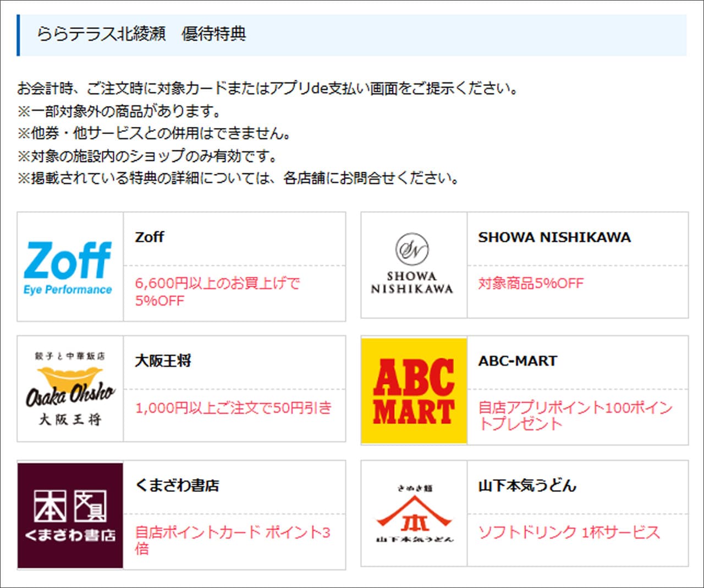Click the ららテラス北綾瀬 優待特典 heading
Screen dimensions: 704x588
[141, 34]
